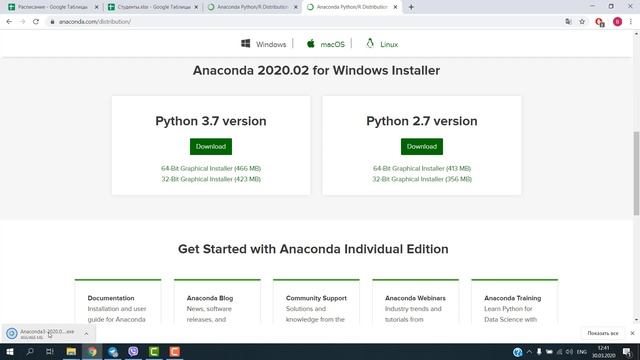Image resolution: width=640 pixels, height=360 pixels.
Task: Click the translate page icon in address bar
Action: tap(568, 22)
